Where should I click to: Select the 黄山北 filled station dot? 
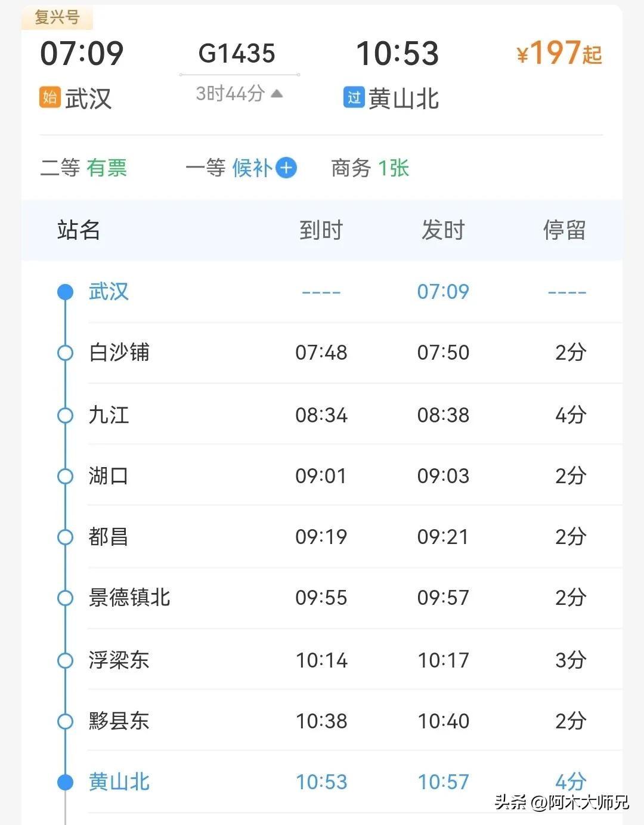[65, 782]
